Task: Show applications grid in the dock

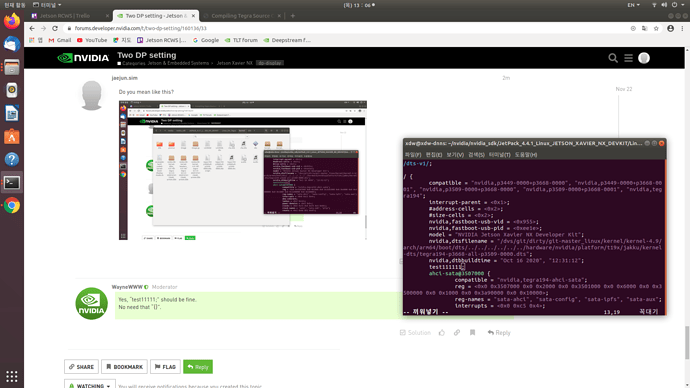Action: 12,376
